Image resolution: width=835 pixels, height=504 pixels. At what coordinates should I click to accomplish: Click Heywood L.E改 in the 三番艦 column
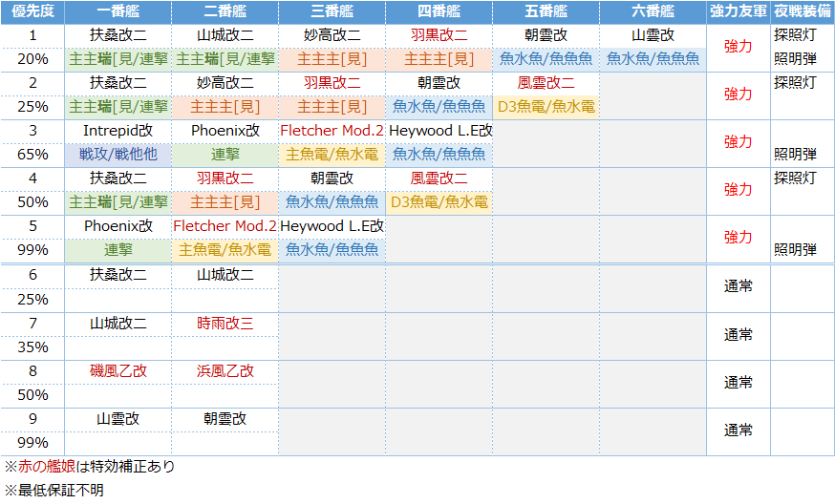(332, 225)
